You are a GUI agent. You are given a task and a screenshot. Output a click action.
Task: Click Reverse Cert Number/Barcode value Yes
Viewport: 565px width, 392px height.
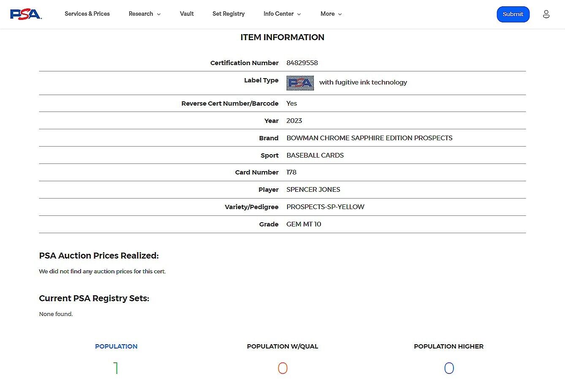(x=291, y=103)
